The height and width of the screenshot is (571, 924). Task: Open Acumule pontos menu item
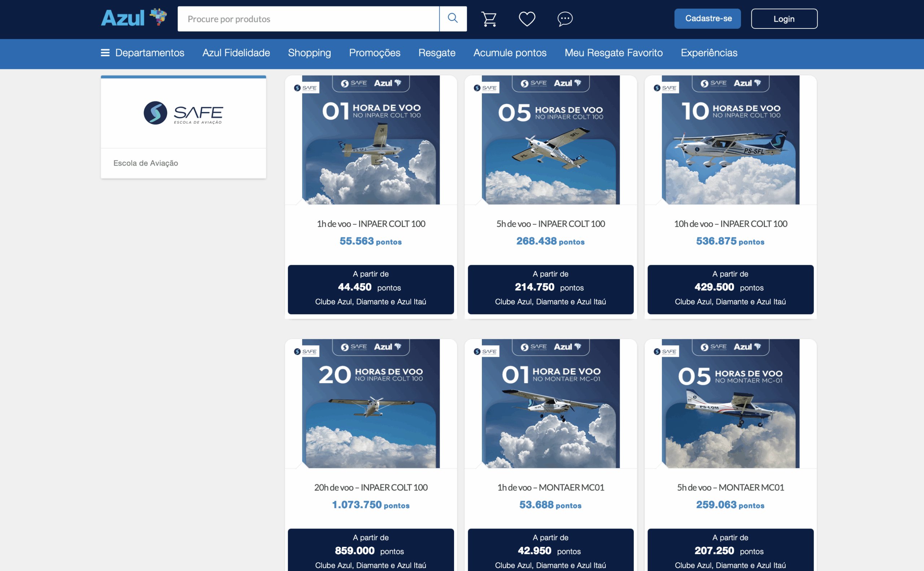510,53
